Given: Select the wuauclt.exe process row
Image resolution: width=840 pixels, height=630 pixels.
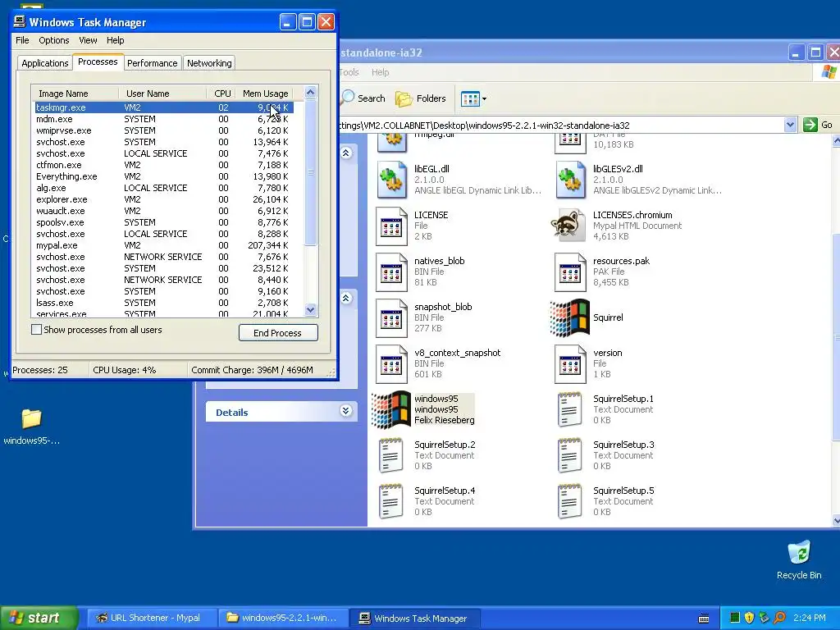Looking at the screenshot, I should [x=163, y=211].
